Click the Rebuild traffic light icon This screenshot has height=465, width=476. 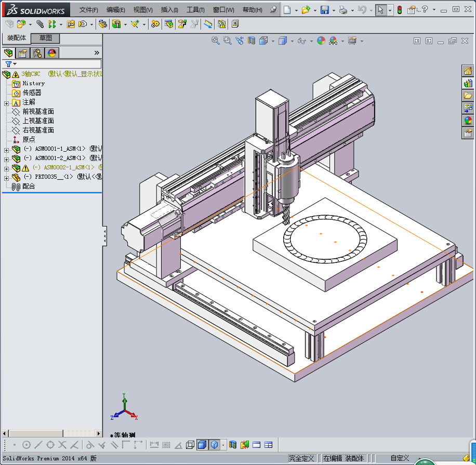pos(400,10)
